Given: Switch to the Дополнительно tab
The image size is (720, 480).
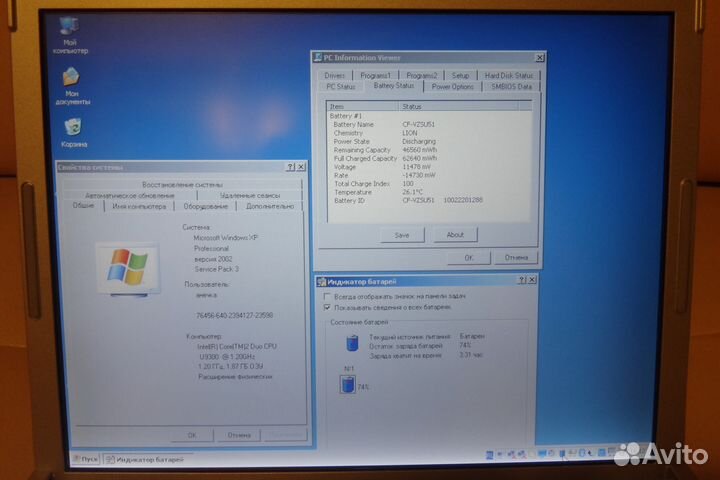Looking at the screenshot, I should coord(270,207).
